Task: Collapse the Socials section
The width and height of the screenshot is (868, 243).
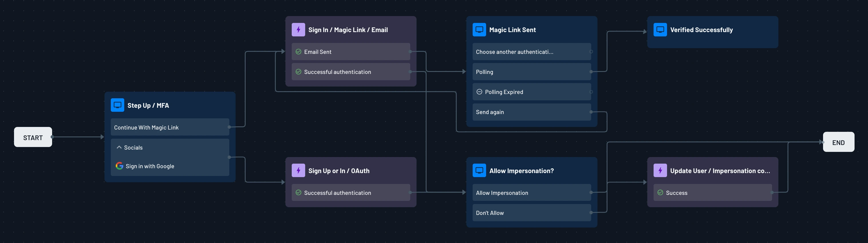Action: tap(119, 147)
